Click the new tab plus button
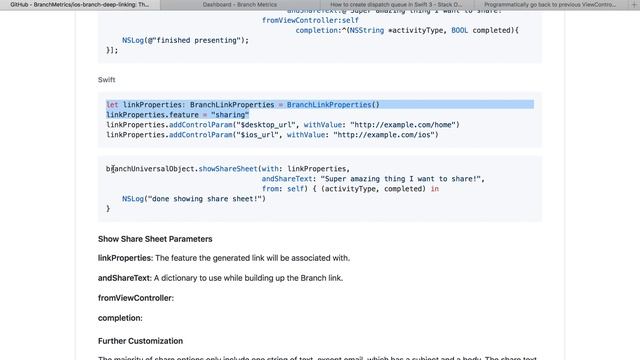Image resolution: width=640 pixels, height=360 pixels. pyautogui.click(x=633, y=4)
